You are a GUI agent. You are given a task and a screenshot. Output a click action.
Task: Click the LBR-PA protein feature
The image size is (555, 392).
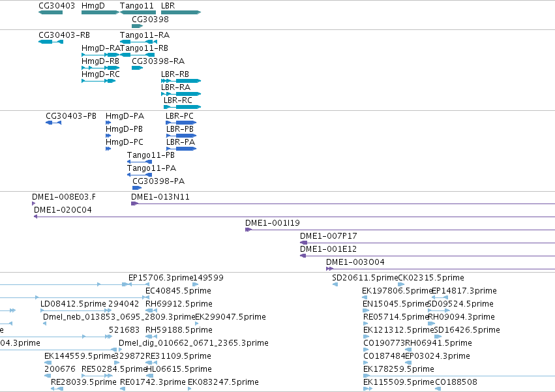(181, 149)
